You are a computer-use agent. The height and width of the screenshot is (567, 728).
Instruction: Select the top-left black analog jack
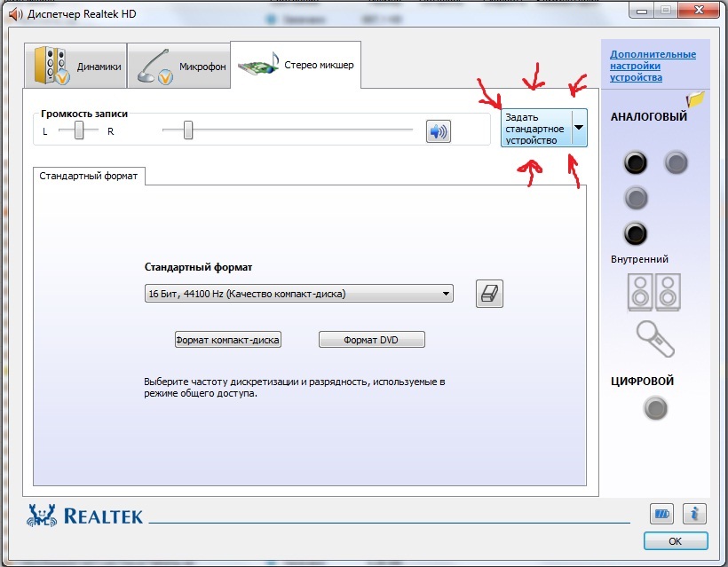pyautogui.click(x=636, y=162)
